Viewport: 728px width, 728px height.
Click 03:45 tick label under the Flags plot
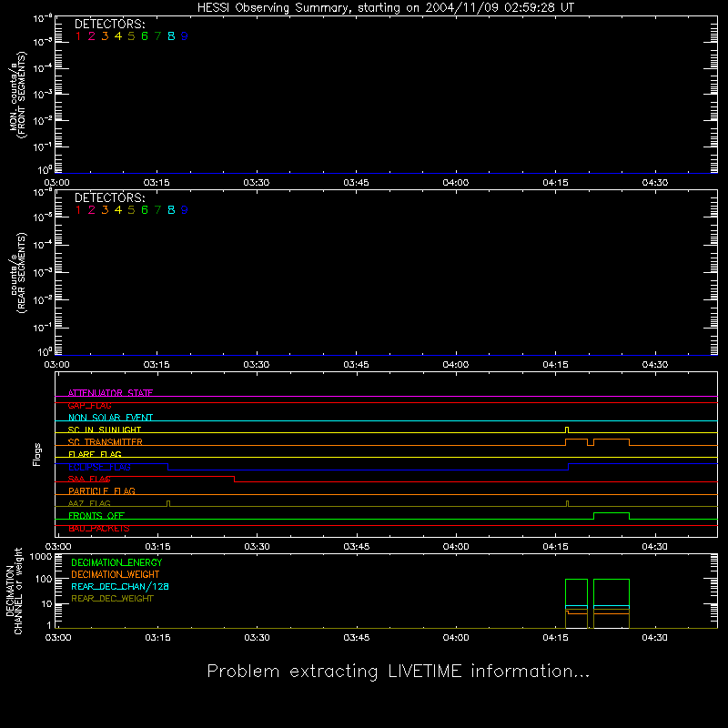coord(356,547)
